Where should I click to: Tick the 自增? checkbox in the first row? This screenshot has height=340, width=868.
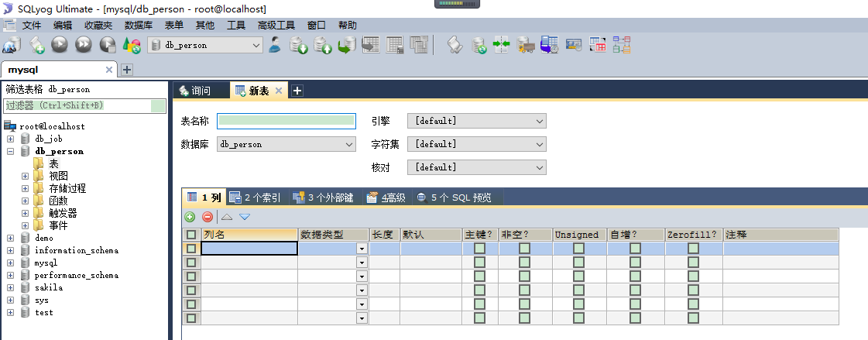[x=636, y=248]
